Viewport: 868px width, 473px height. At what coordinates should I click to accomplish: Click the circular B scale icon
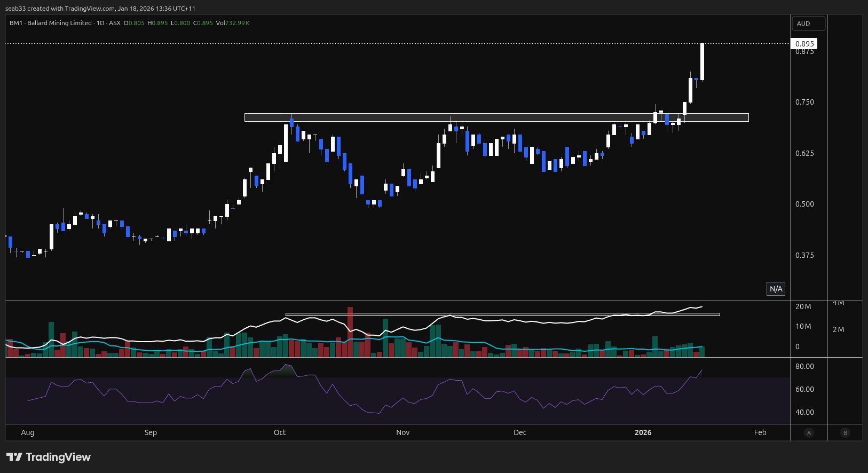click(845, 433)
